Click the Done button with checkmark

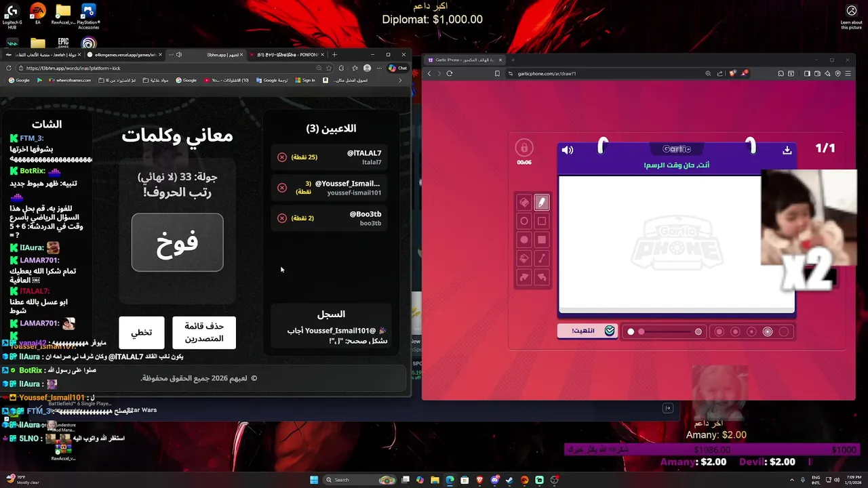pyautogui.click(x=587, y=331)
